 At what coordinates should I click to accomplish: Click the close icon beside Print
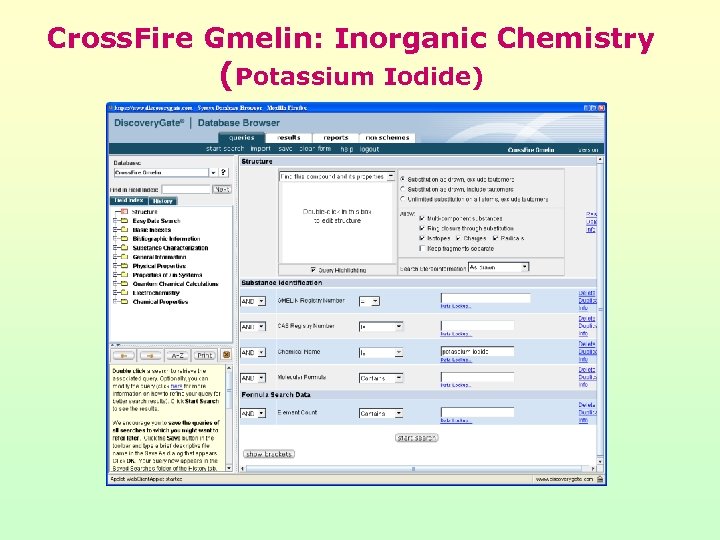pyautogui.click(x=226, y=355)
